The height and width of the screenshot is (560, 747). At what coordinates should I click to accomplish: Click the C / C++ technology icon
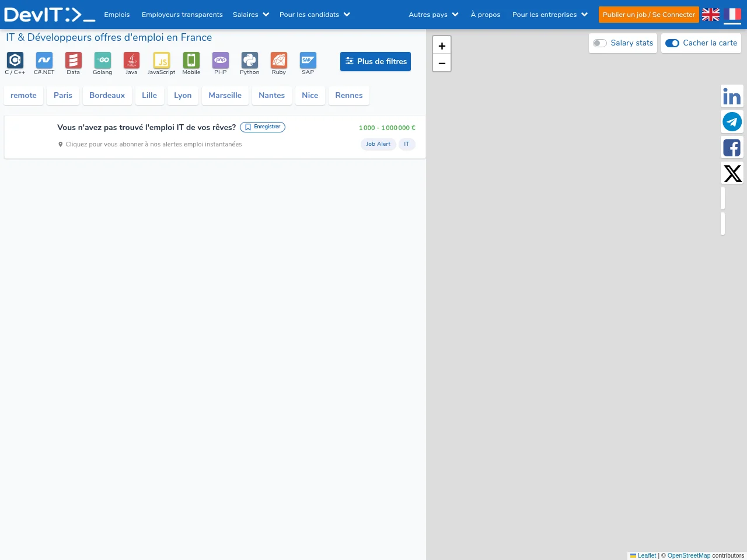15,60
